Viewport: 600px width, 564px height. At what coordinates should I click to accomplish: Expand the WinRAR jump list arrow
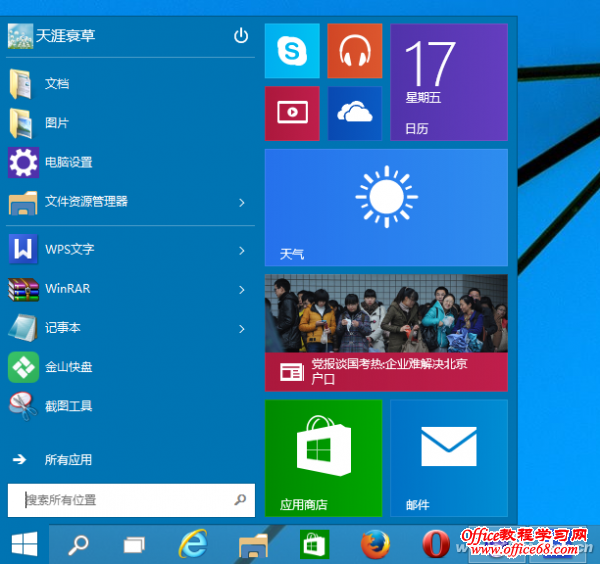pyautogui.click(x=242, y=290)
